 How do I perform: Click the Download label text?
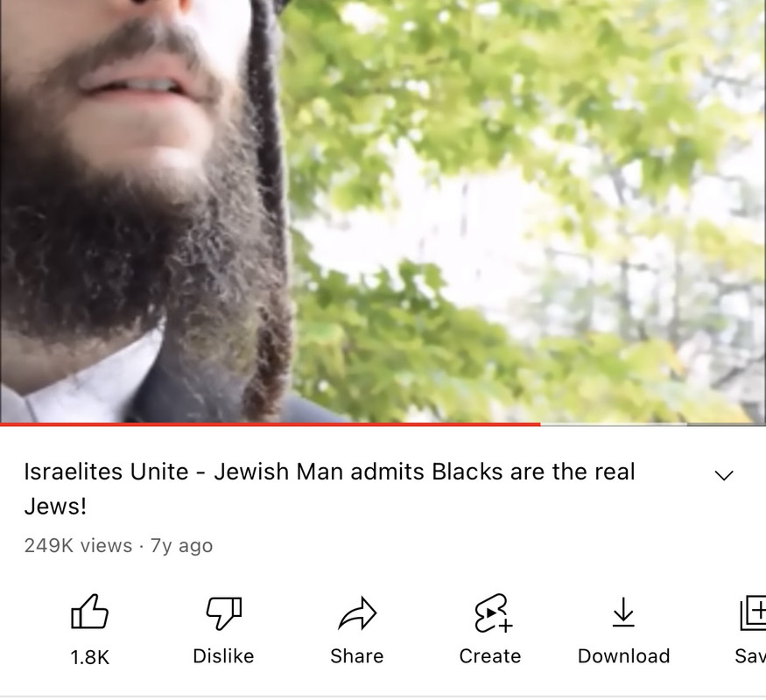[624, 656]
